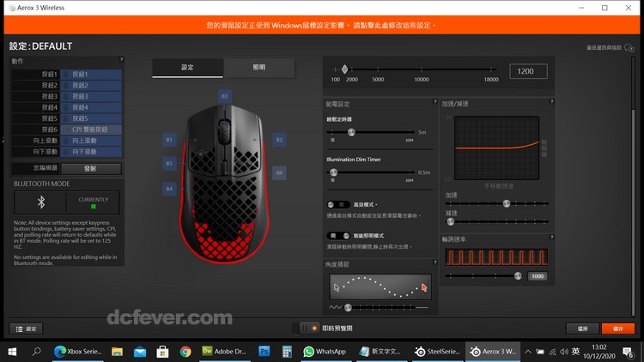Open Mail app from the taskbar
Viewport: 644px width, 362px height.
[140, 352]
